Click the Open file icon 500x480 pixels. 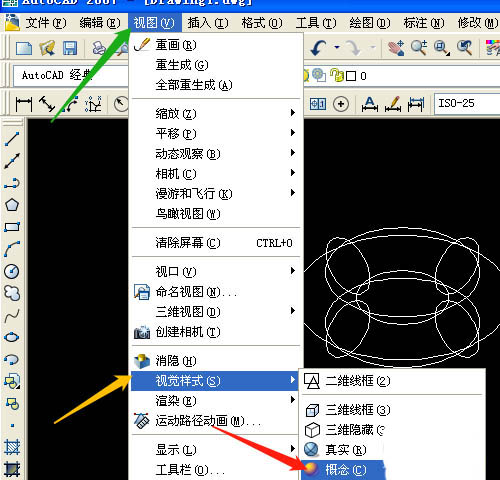click(47, 49)
